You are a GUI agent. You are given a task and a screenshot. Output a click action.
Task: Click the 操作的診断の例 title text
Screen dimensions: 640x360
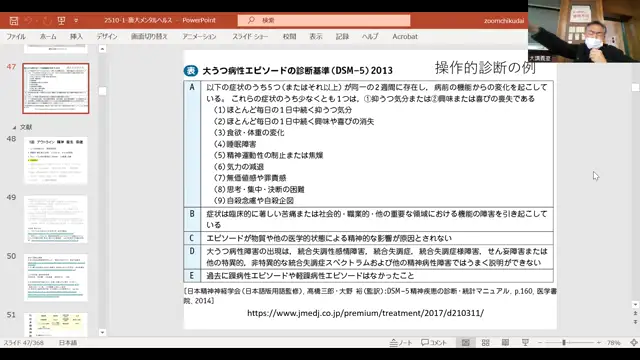pyautogui.click(x=485, y=68)
